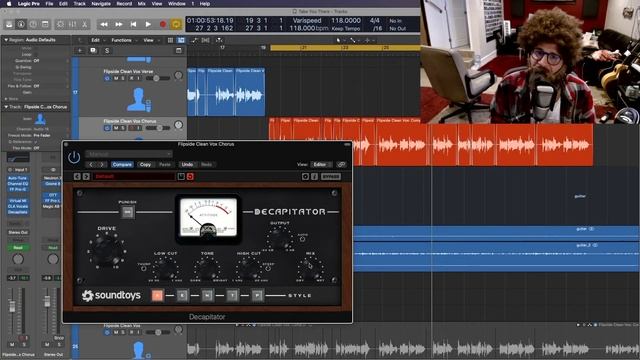
Task: Select Style T button on Decapitator
Action: pos(232,295)
